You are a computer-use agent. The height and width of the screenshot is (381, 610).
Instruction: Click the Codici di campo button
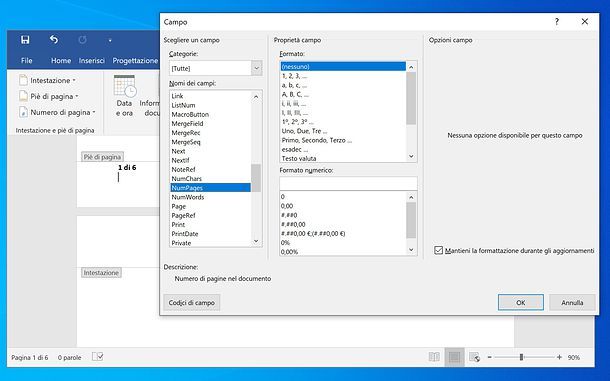pyautogui.click(x=192, y=303)
